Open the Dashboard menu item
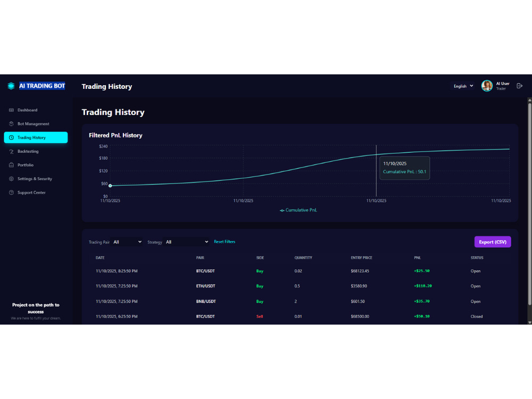Screen dimensions: 532x399 pyautogui.click(x=36, y=110)
